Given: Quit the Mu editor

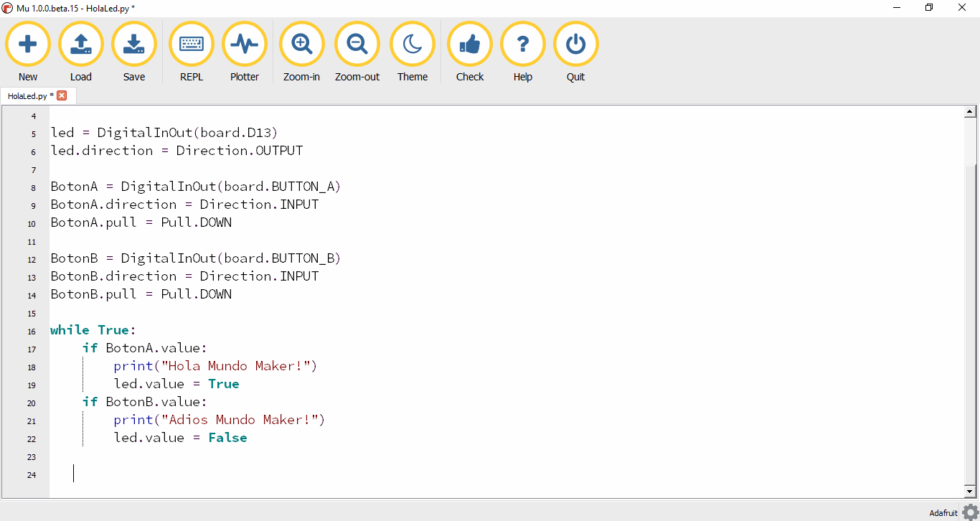Looking at the screenshot, I should coord(575,44).
